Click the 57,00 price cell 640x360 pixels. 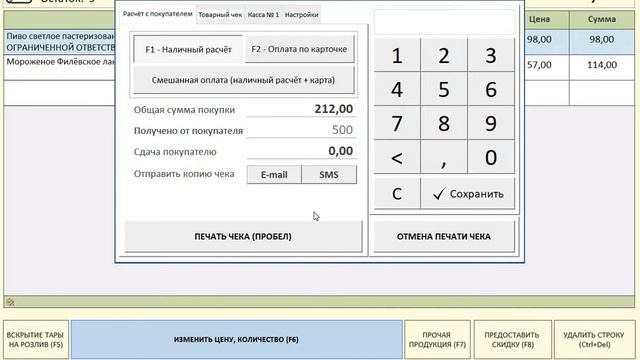539,65
